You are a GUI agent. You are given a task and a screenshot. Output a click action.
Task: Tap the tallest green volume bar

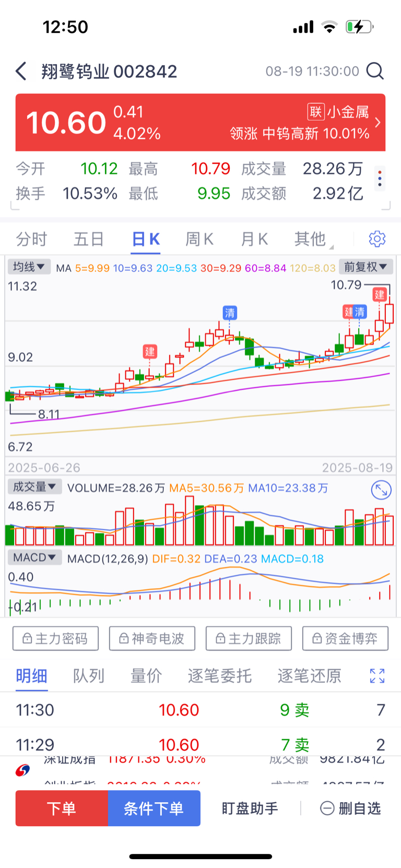pos(199,525)
